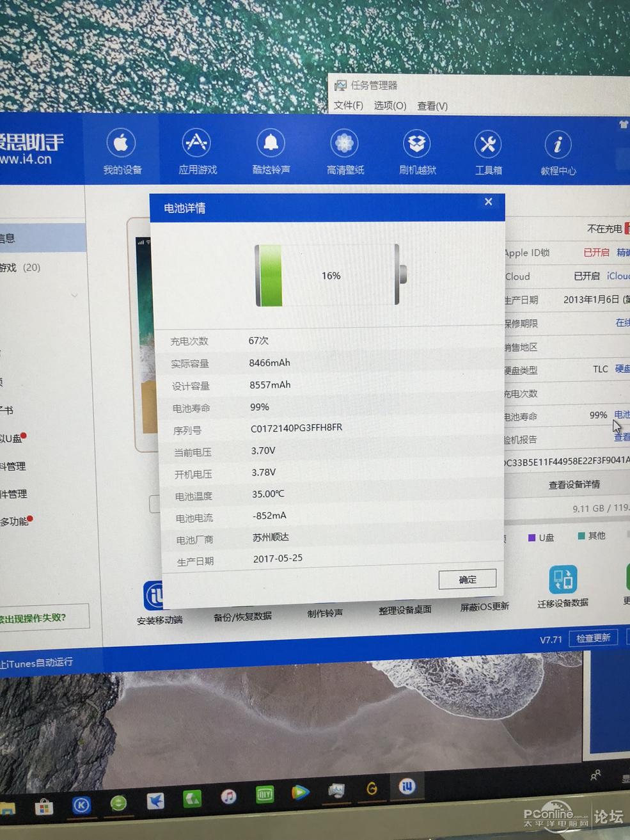Image resolution: width=630 pixels, height=840 pixels.
Task: Click the charge count value 67次
Action: [258, 341]
